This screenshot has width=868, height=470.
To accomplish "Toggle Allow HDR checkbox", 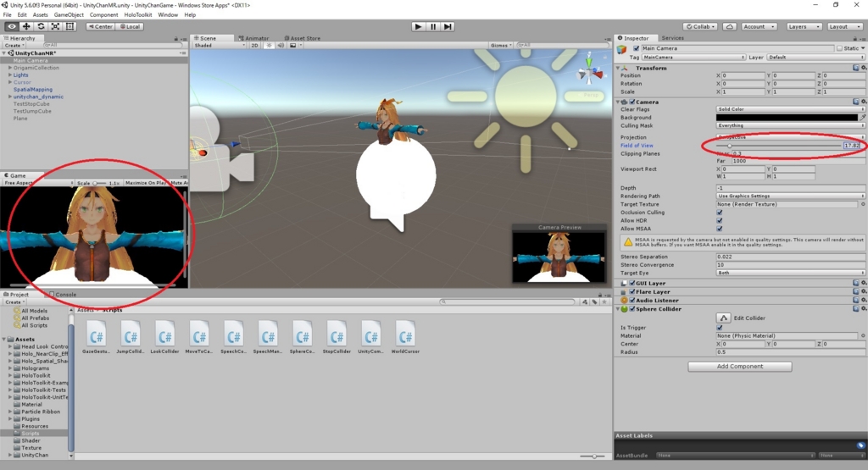I will coord(720,221).
